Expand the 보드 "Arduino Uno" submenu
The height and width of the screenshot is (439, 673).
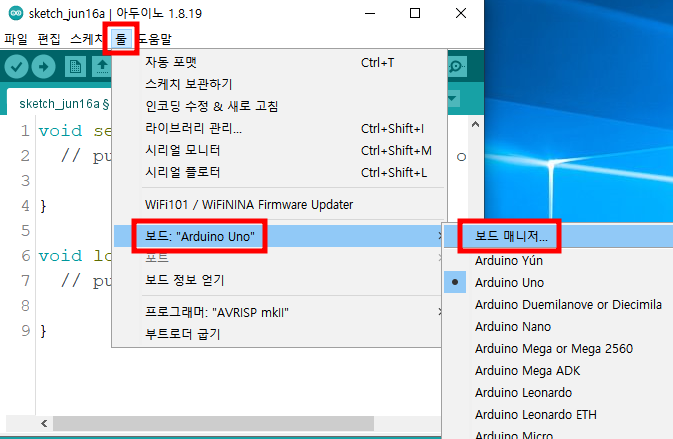278,236
